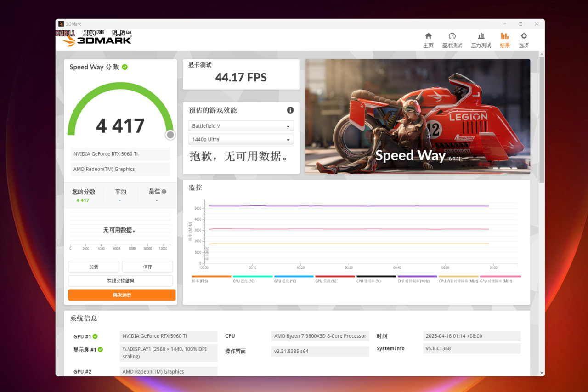Click the DISPLAY1 2560 × 1440 display value
This screenshot has height=392, width=588.
tap(169, 353)
